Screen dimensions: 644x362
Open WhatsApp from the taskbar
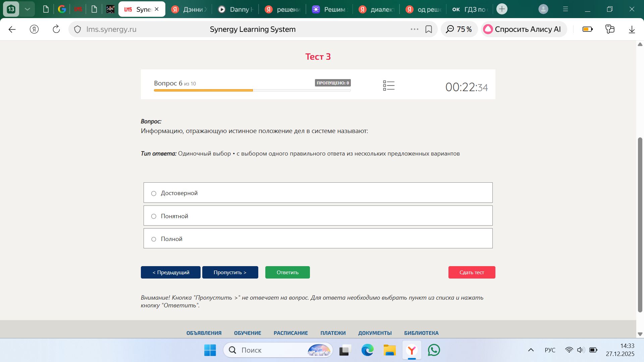tap(434, 350)
